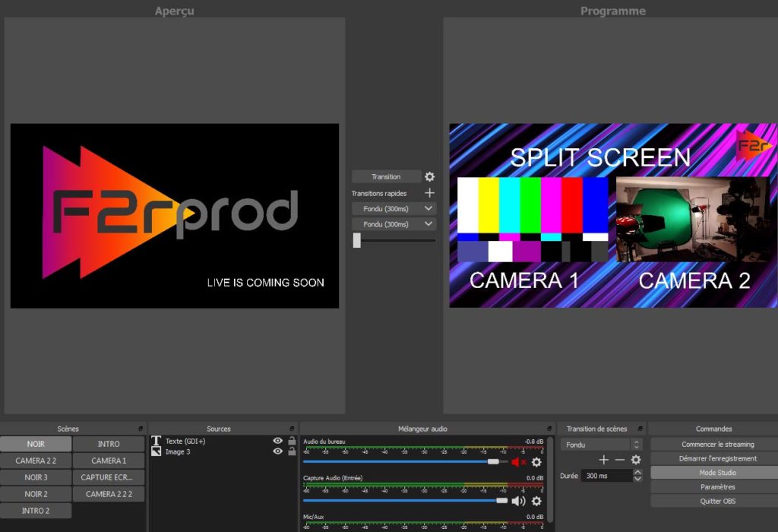Increase Durée with the up arrow
This screenshot has width=778, height=532.
tap(637, 472)
